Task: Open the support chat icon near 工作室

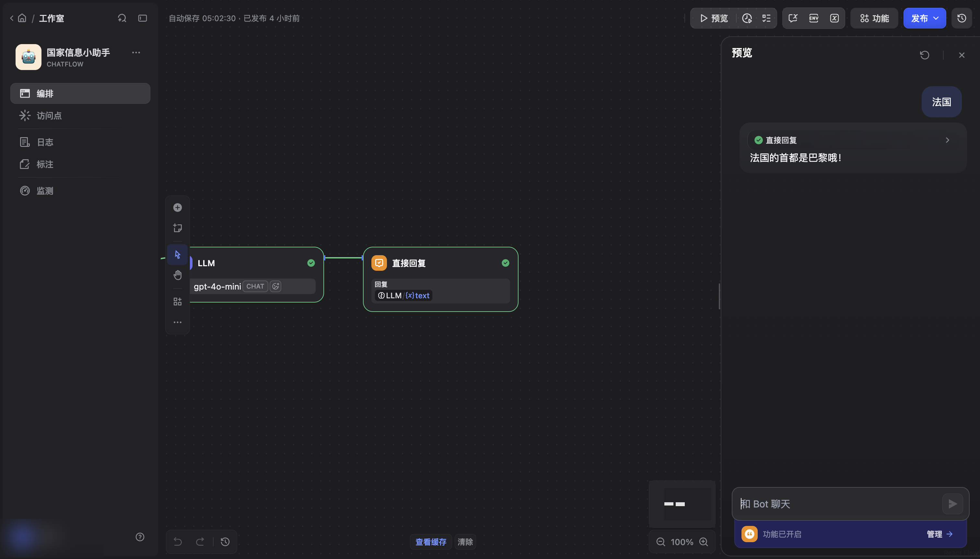Action: tap(122, 18)
